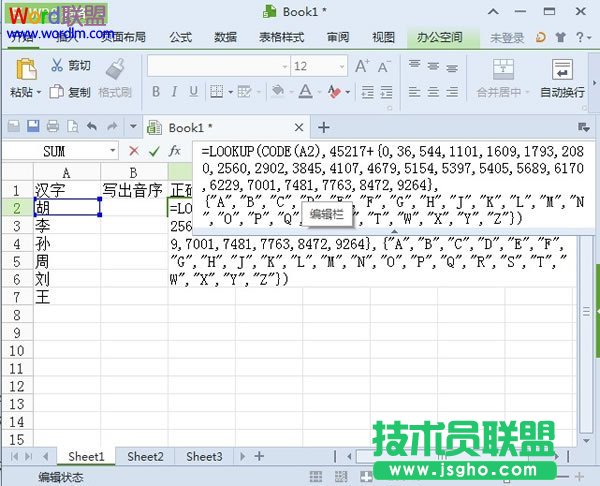
Task: Select column B header
Action: coord(134,173)
